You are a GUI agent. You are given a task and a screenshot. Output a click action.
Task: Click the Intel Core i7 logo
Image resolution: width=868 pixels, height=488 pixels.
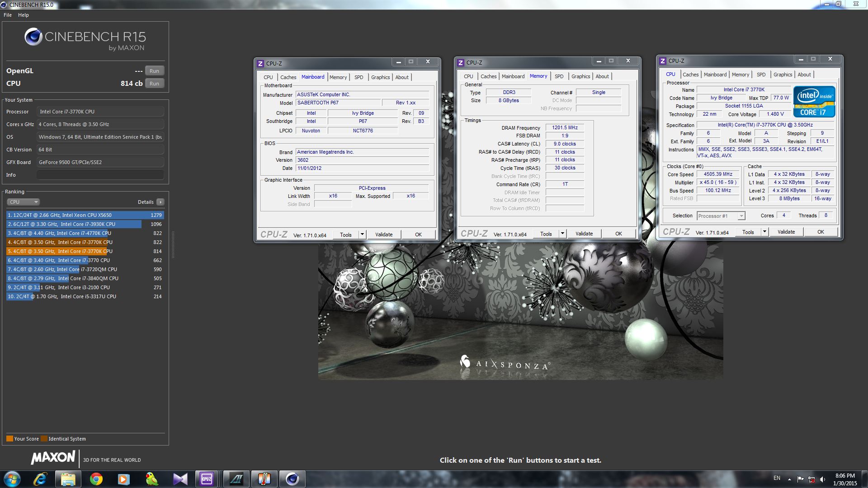[x=814, y=101]
